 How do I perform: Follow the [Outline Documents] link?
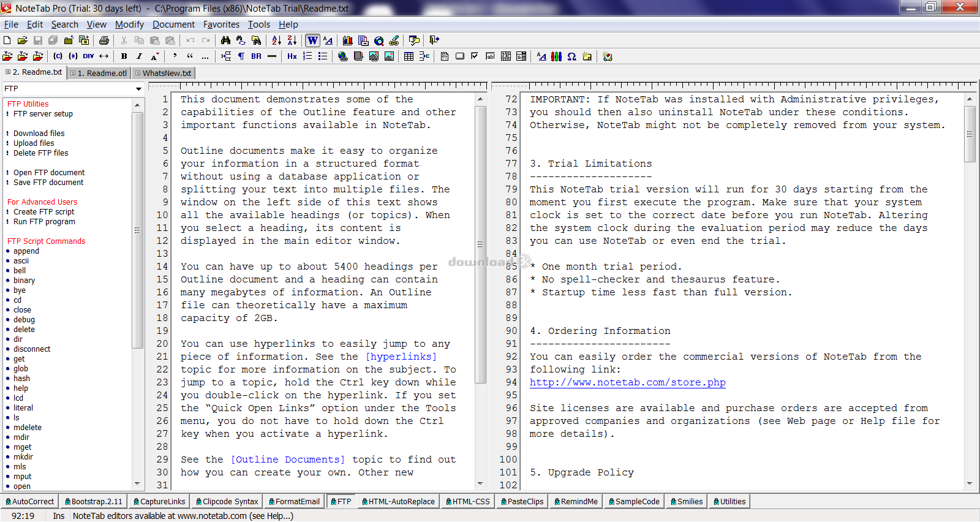[x=288, y=460]
